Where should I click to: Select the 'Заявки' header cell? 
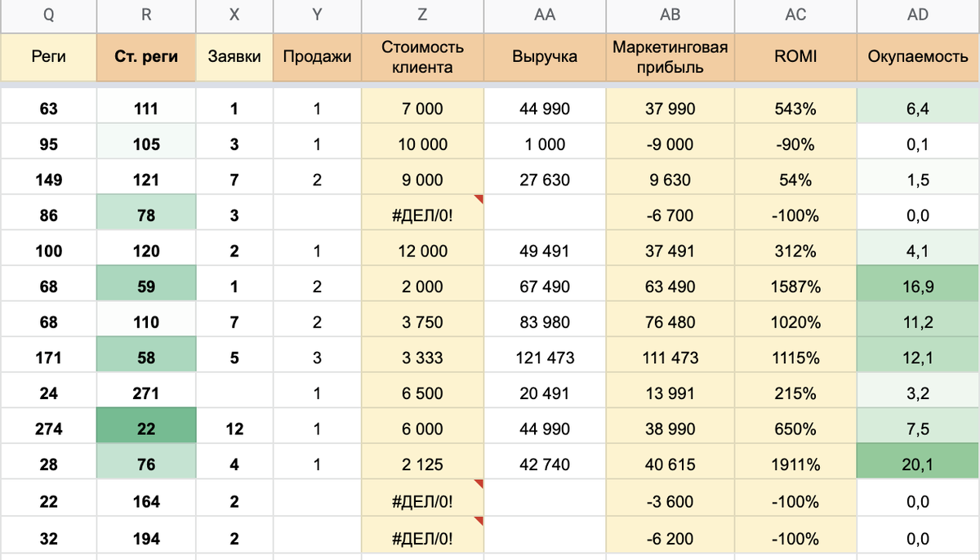click(x=234, y=57)
